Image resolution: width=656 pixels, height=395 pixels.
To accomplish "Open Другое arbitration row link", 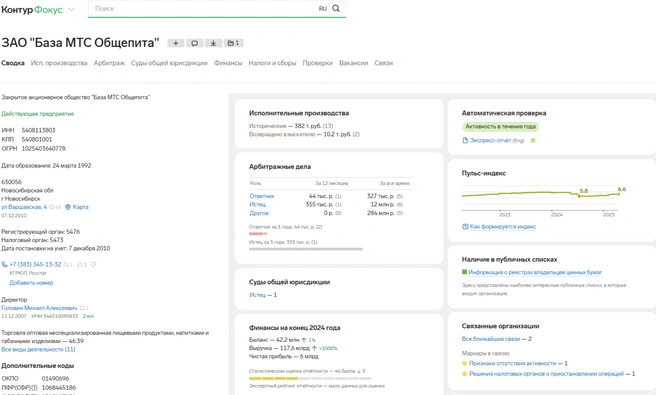I will tap(259, 213).
